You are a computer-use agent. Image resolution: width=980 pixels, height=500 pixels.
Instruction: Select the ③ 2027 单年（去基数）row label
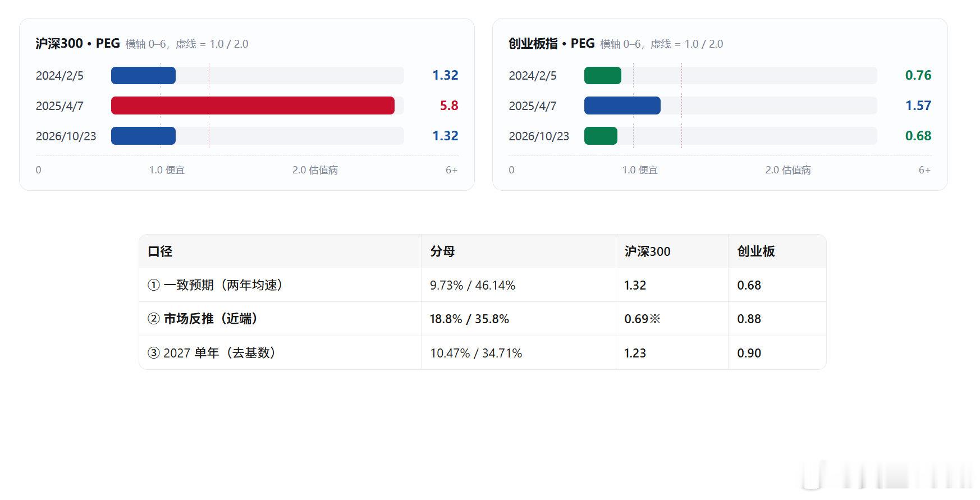tap(212, 353)
